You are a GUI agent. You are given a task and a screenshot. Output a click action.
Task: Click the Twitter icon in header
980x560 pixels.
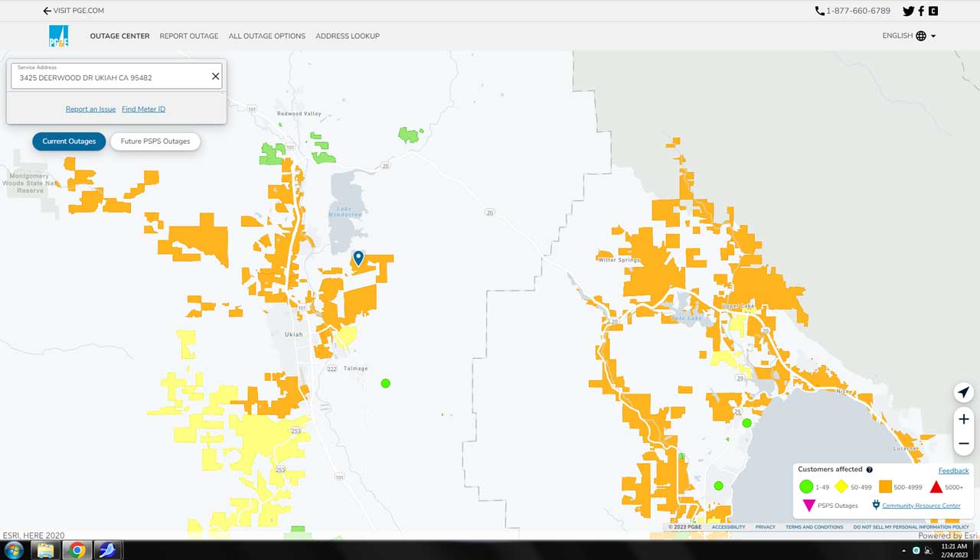(908, 11)
